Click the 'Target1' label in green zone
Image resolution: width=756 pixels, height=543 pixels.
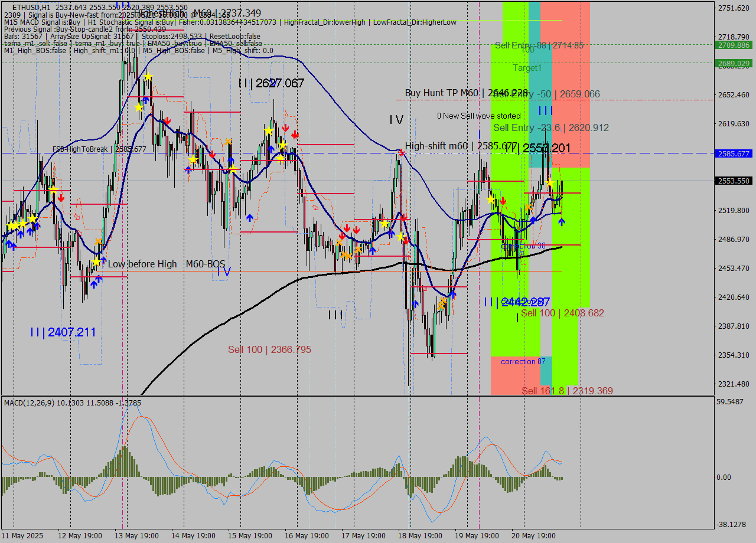point(527,68)
